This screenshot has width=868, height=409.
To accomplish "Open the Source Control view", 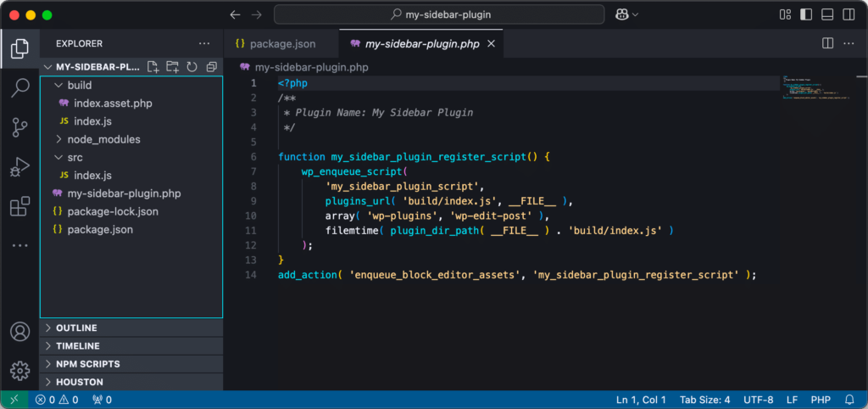I will (19, 127).
